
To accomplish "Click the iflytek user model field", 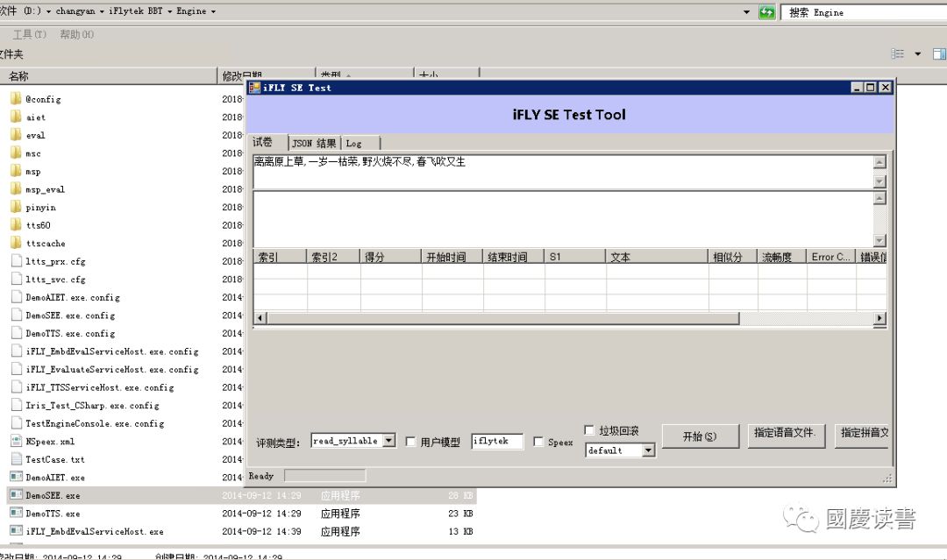I will pos(497,441).
